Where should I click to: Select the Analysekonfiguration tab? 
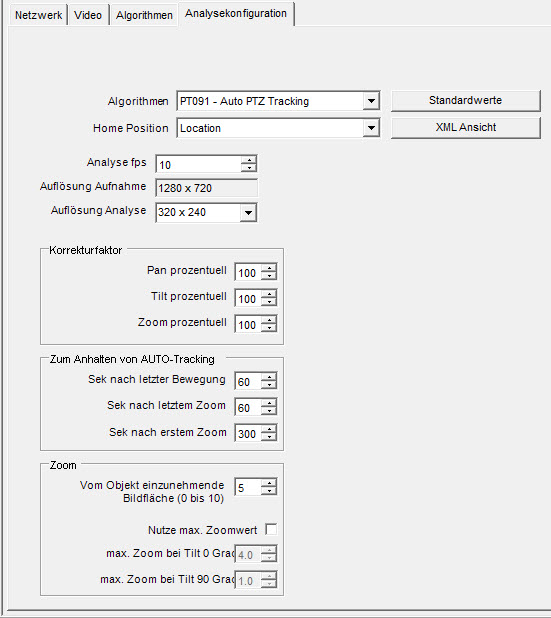[236, 13]
